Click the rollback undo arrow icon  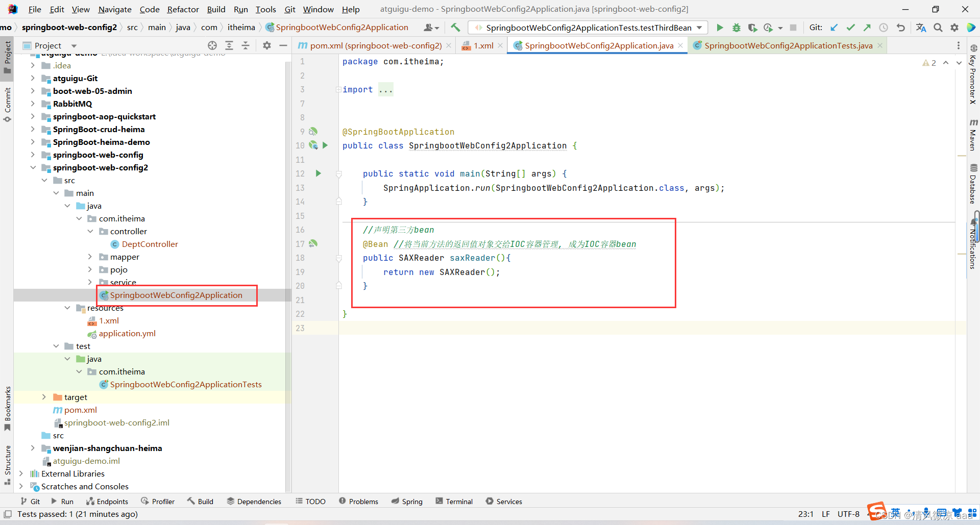tap(901, 28)
